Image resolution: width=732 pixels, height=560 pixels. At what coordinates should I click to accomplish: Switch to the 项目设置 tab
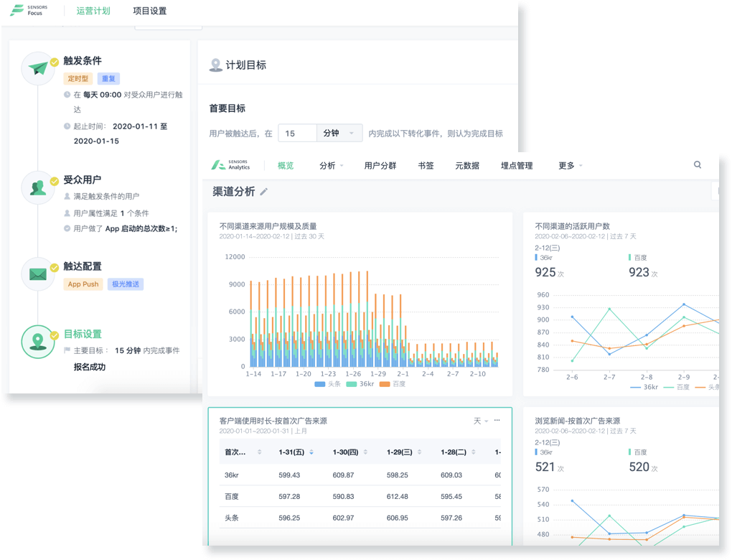click(x=149, y=11)
